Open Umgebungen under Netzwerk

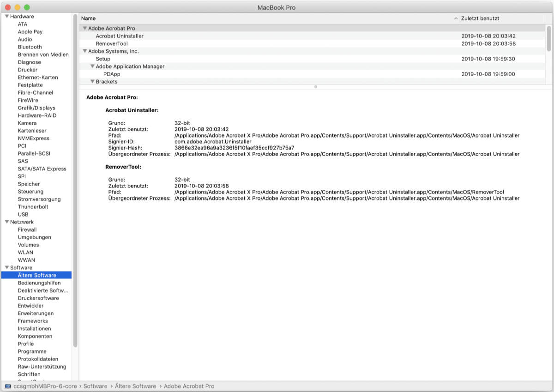(x=35, y=237)
